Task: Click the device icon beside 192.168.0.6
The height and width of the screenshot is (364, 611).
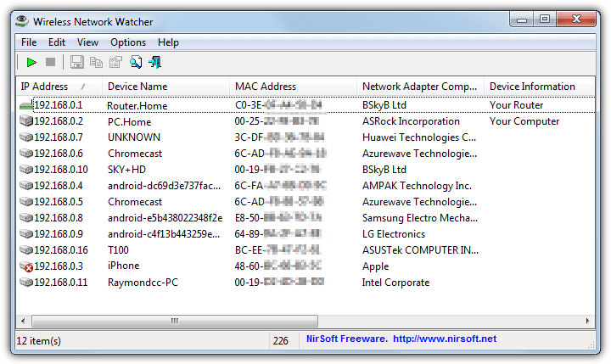Action: [26, 154]
